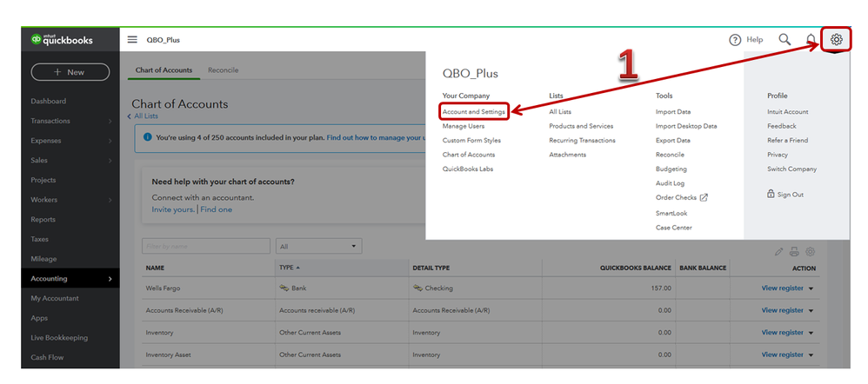This screenshot has height=384, width=868.
Task: Click the search magnifier icon
Action: (x=785, y=39)
